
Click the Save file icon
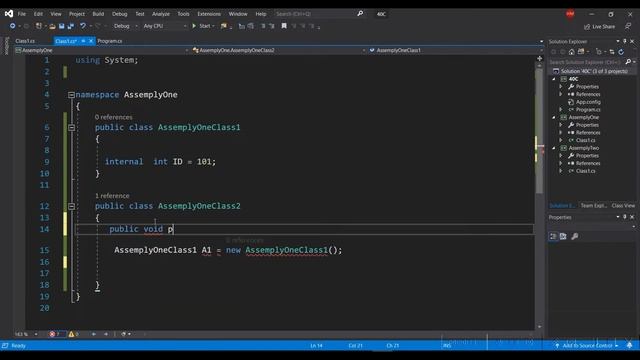[62, 26]
